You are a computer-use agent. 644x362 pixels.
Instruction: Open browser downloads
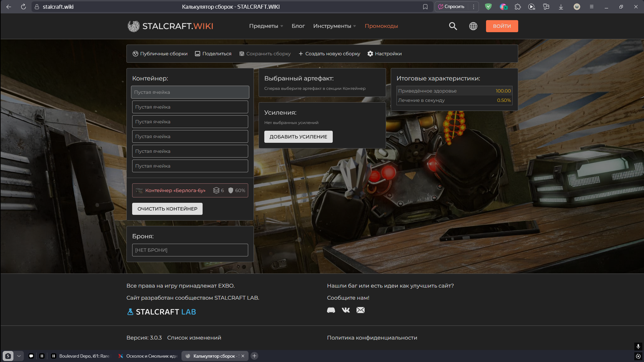coord(561,7)
